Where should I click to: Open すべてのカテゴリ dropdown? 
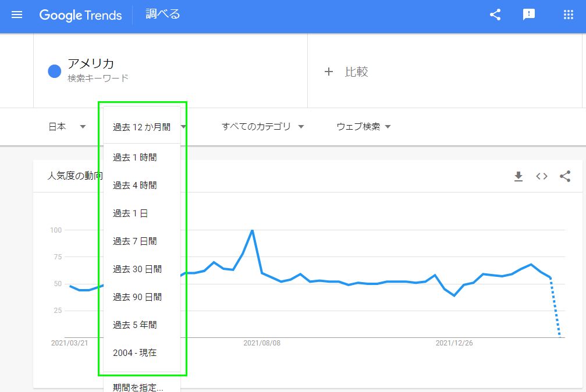pos(262,127)
